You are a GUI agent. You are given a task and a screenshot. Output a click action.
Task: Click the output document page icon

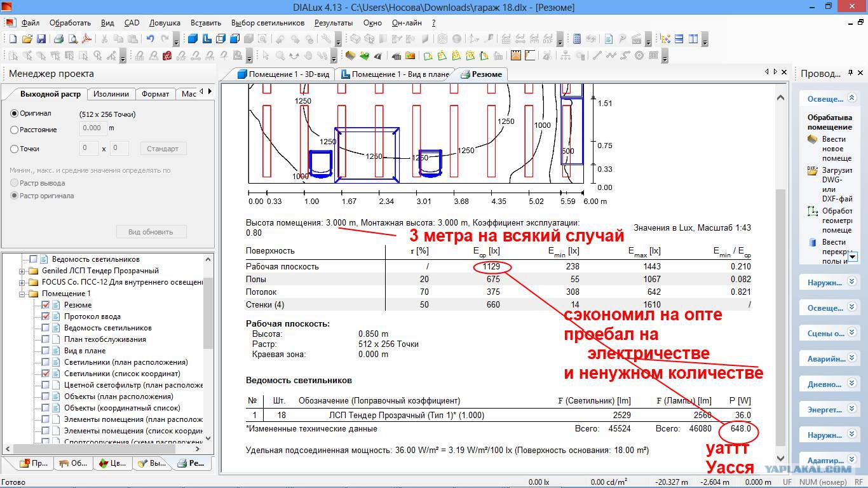608,39
